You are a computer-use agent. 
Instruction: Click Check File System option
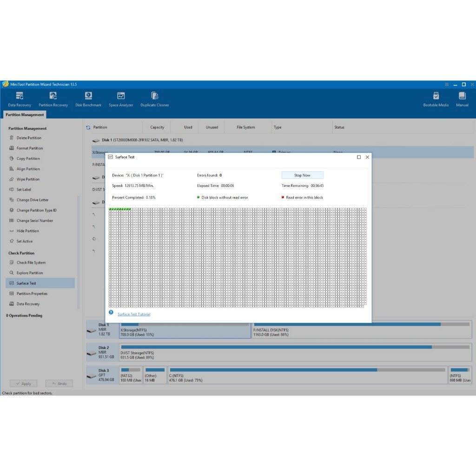pyautogui.click(x=31, y=263)
